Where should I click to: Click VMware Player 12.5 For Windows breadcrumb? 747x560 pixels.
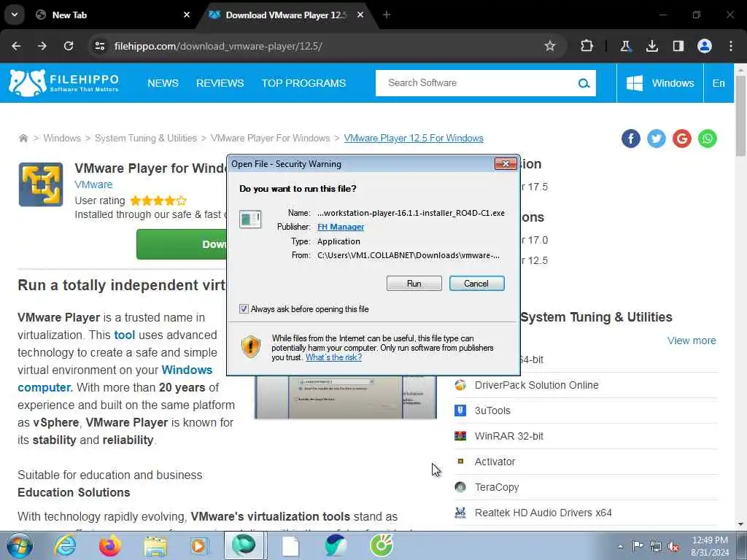[x=414, y=138]
